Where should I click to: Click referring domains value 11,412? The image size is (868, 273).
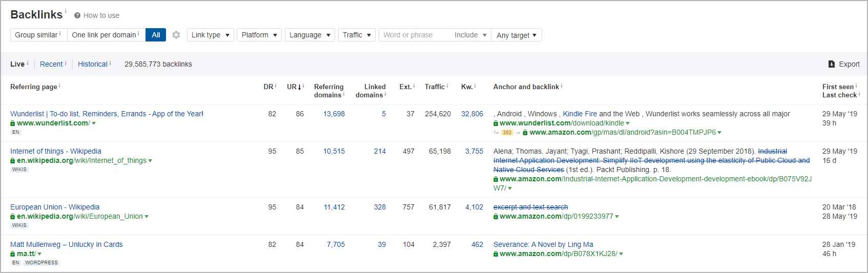pos(334,207)
